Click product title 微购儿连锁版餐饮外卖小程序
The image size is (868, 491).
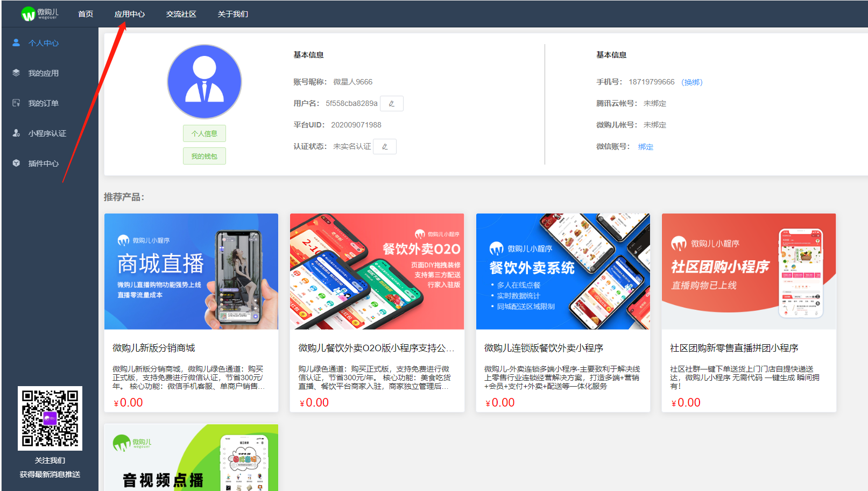(x=544, y=348)
